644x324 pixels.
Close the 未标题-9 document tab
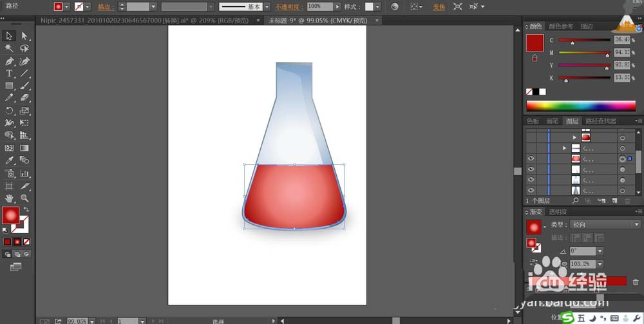(377, 20)
